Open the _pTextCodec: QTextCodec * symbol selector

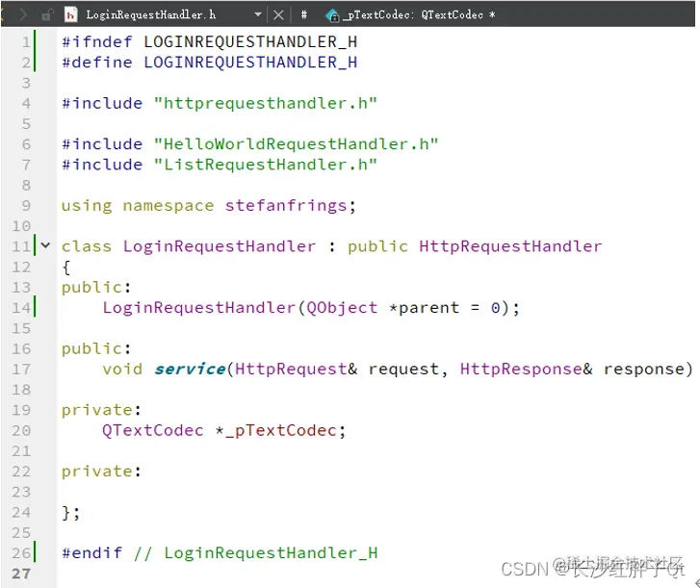(x=419, y=14)
